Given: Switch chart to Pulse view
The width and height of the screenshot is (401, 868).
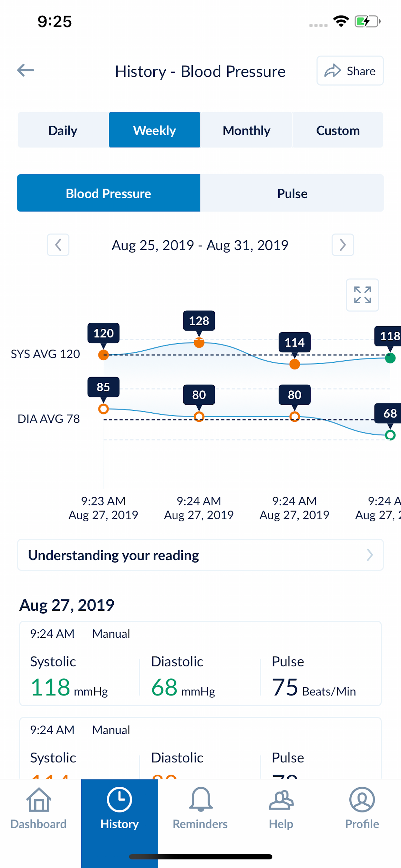Looking at the screenshot, I should click(292, 193).
